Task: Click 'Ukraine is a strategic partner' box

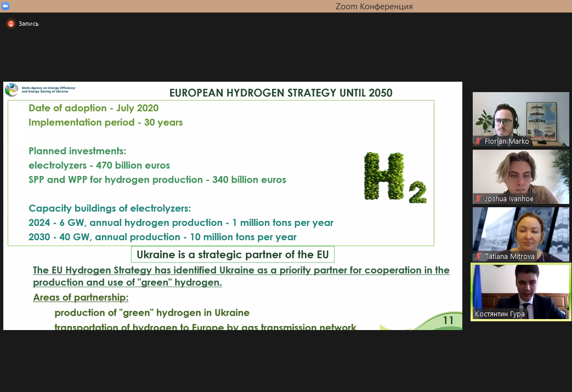Action: [233, 255]
